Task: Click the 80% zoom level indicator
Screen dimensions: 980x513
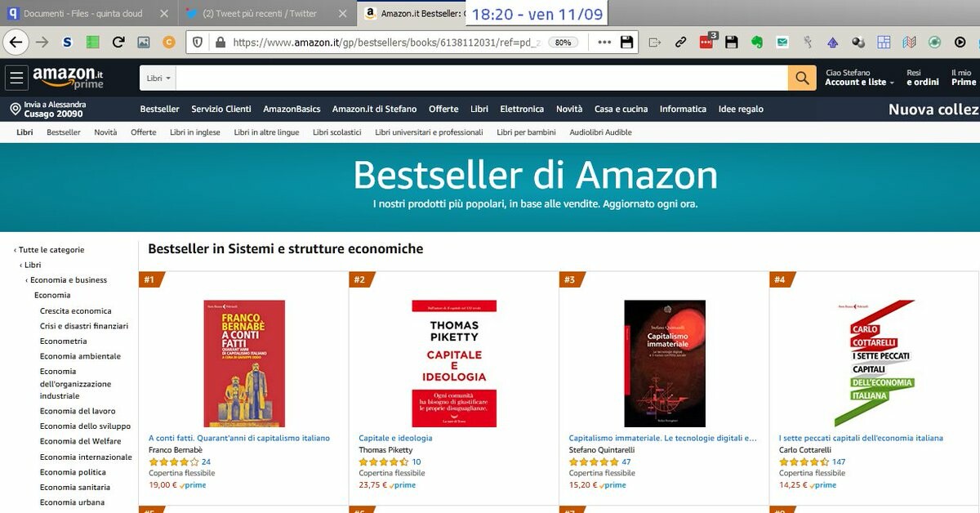Action: (562, 42)
